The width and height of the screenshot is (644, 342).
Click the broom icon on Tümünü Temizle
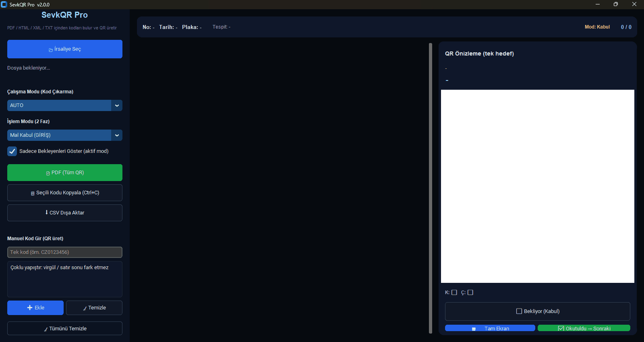click(46, 329)
